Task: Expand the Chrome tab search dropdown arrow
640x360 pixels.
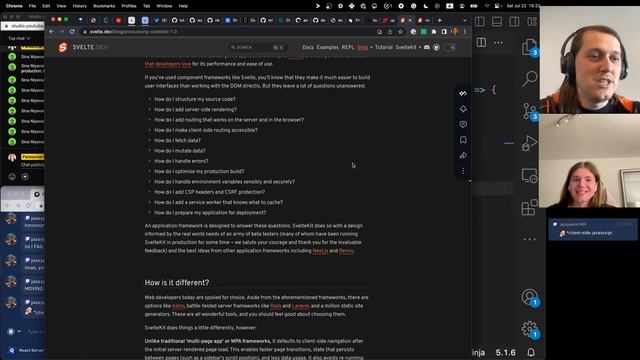Action: point(464,20)
